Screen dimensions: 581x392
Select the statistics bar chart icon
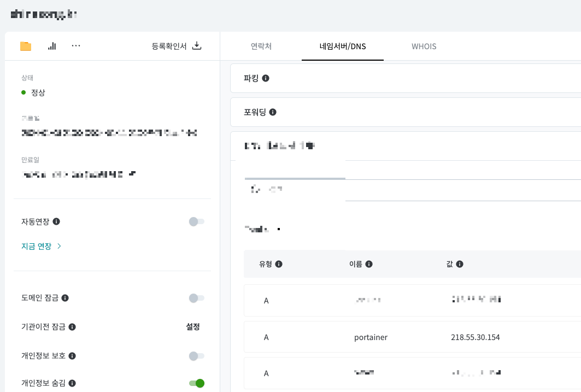(x=51, y=46)
